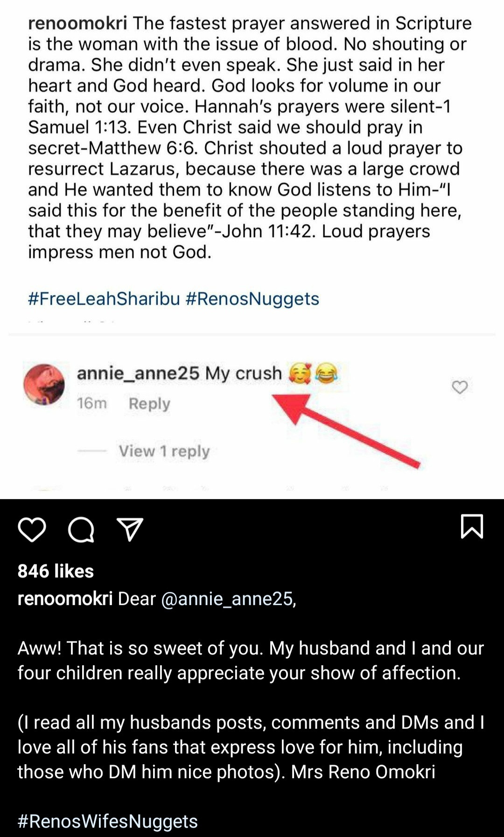Reply to annie_anne25's comment
This screenshot has height=837, width=504.
[x=149, y=403]
